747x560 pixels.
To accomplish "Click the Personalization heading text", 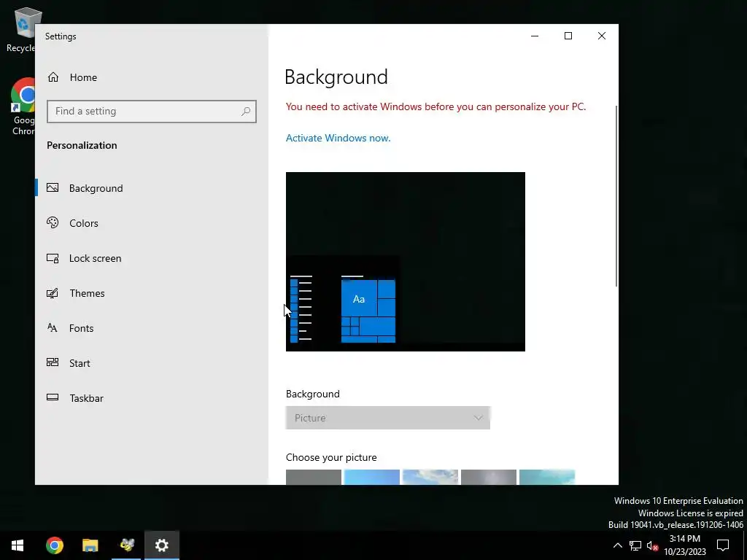I will tap(82, 145).
